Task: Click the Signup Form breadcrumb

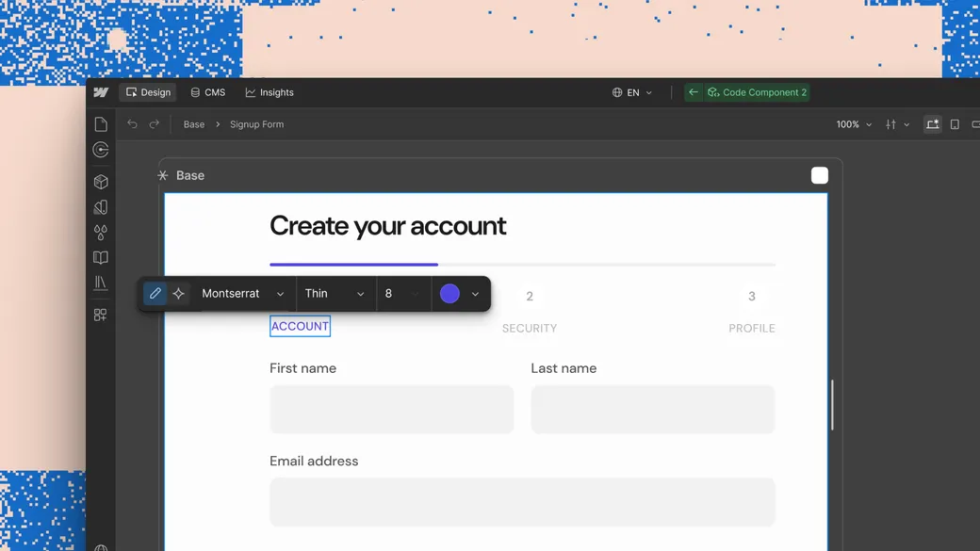Action: (257, 124)
